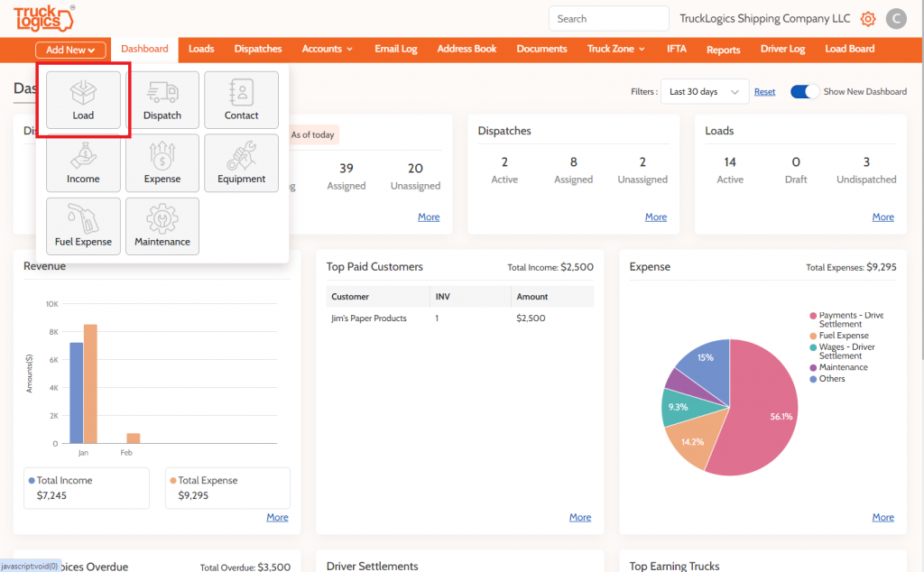The image size is (924, 572).
Task: Click the Equipment wrench icon tile
Action: (241, 163)
